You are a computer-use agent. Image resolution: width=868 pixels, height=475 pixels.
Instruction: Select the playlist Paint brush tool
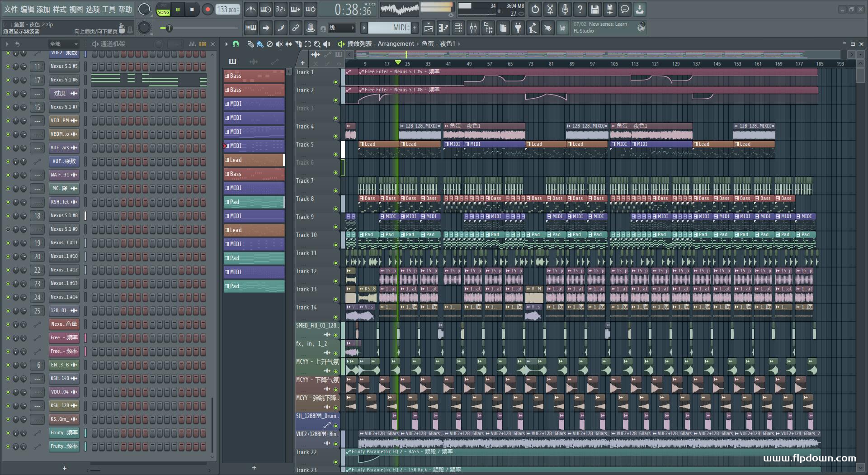click(x=260, y=44)
